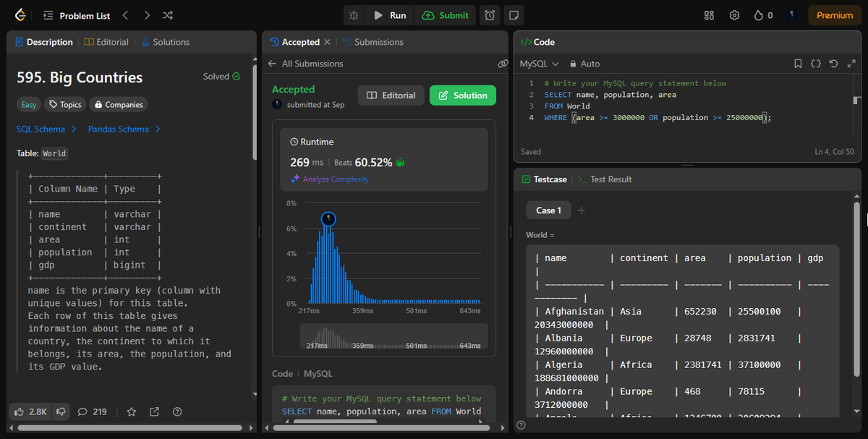This screenshot has height=439, width=868.
Task: Open the notes sticky note icon
Action: click(x=513, y=15)
